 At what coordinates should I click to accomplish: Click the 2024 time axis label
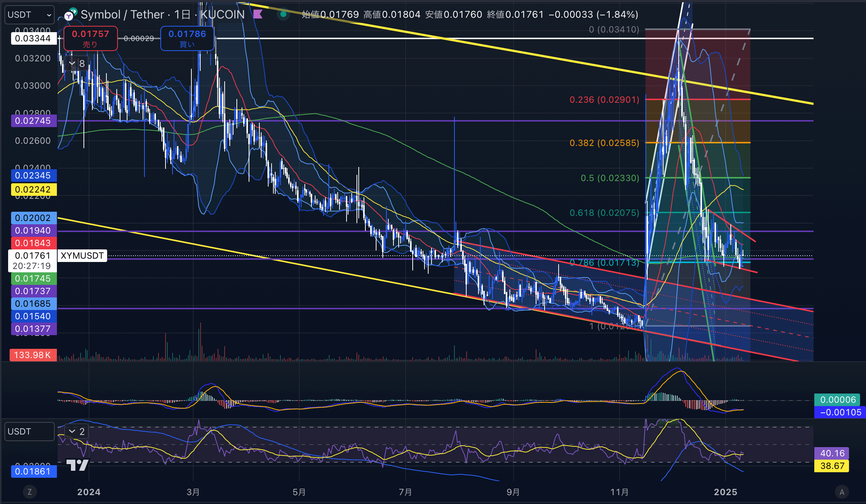(89, 492)
